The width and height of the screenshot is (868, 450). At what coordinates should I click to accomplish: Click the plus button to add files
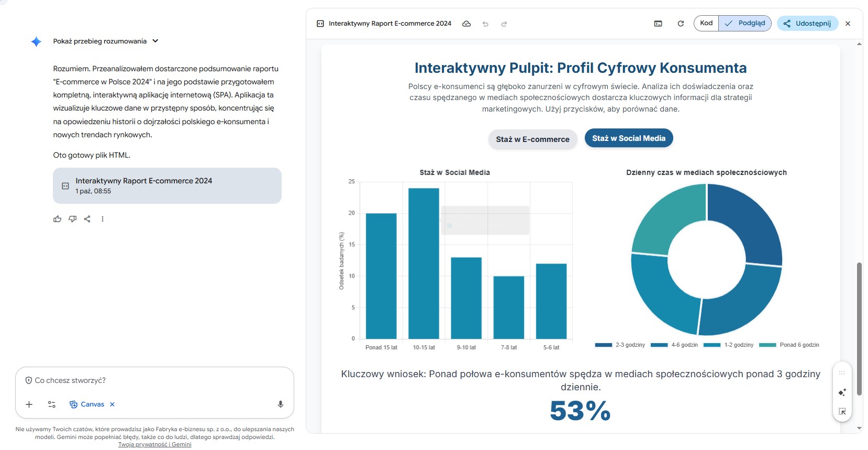pos(29,404)
